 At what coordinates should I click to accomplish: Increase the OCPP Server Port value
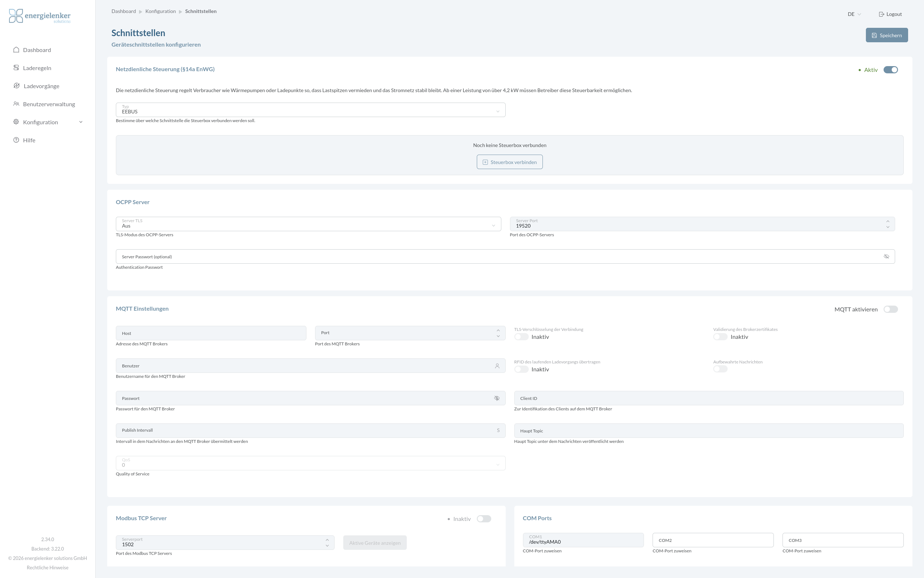(x=888, y=221)
